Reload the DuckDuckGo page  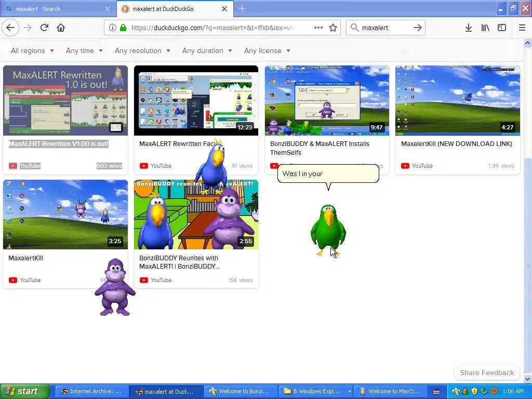click(x=44, y=28)
